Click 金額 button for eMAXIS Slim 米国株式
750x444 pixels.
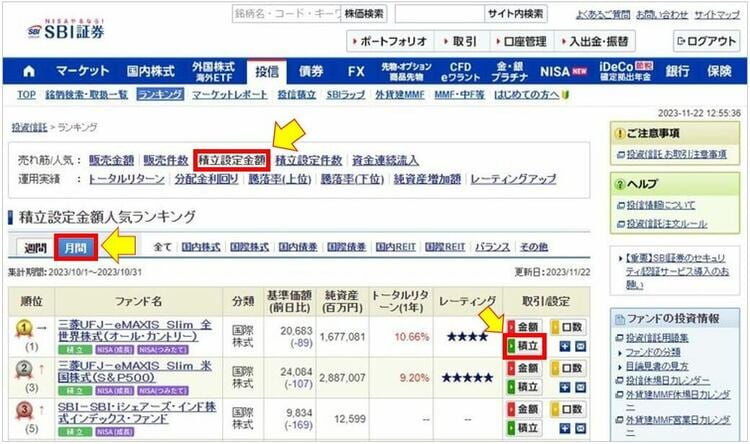(x=524, y=368)
